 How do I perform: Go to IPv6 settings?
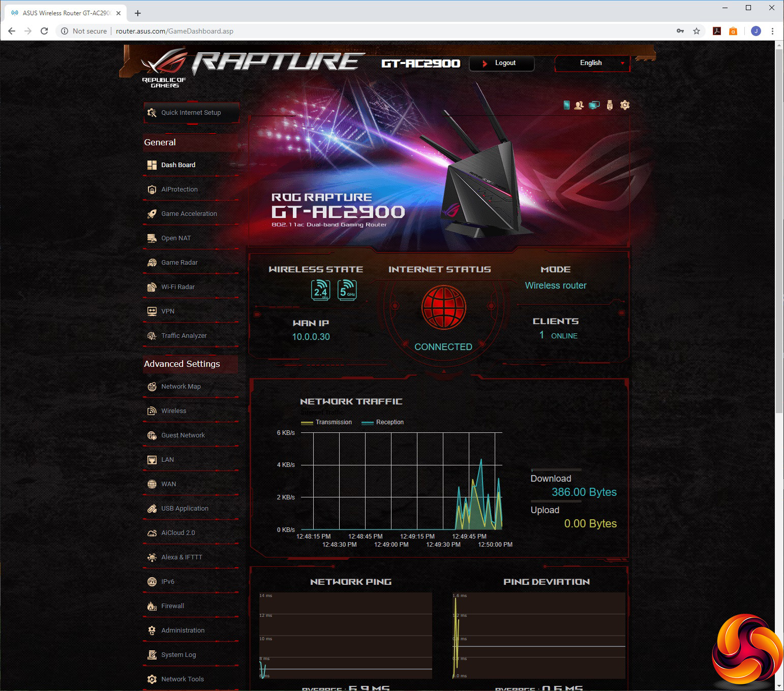(x=191, y=582)
